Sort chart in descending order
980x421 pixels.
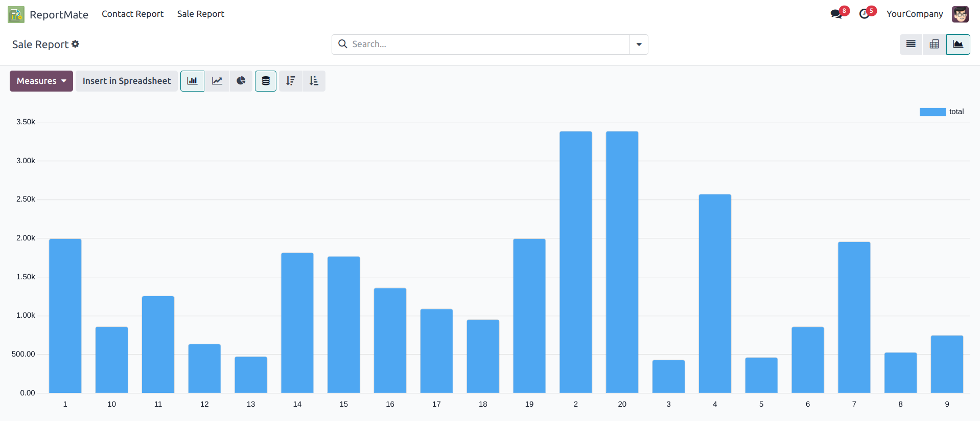click(x=290, y=81)
